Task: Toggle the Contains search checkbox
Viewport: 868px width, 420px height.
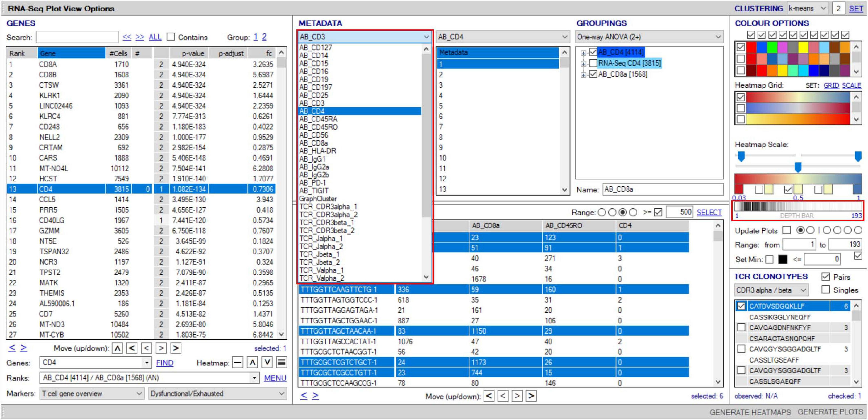Action: coord(171,37)
